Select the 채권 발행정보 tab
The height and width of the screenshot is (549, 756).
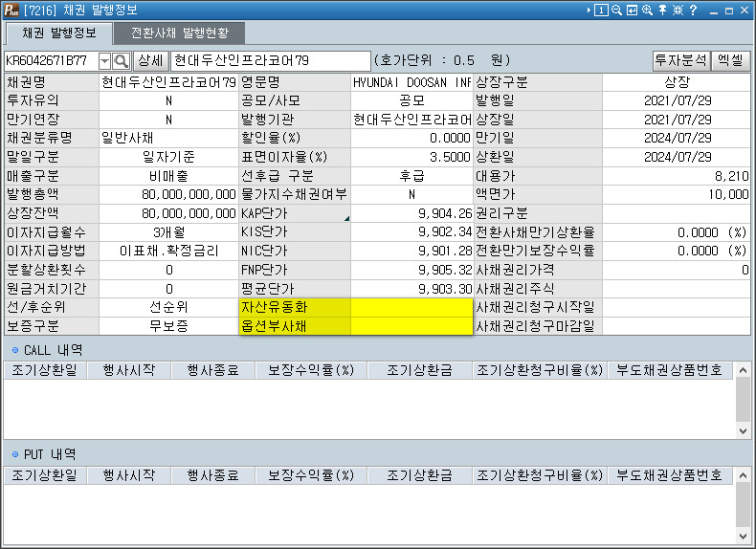point(59,33)
